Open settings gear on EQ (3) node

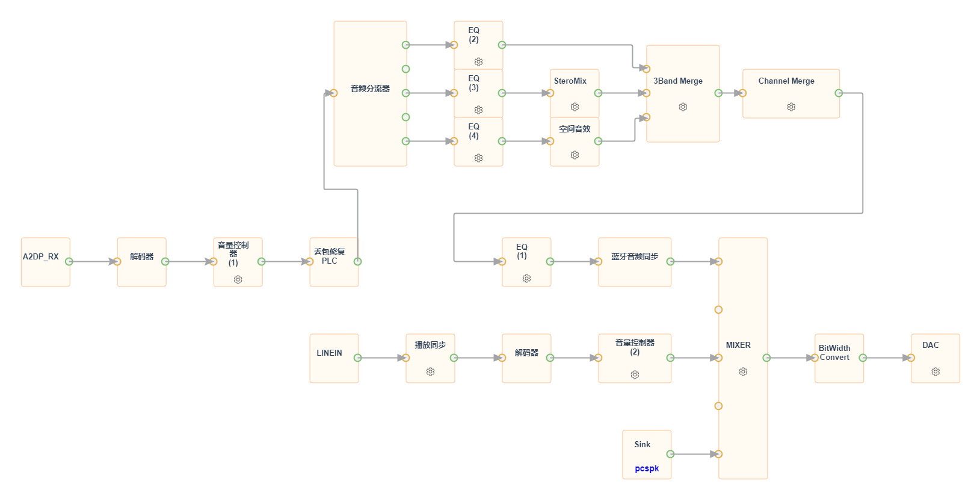click(478, 110)
